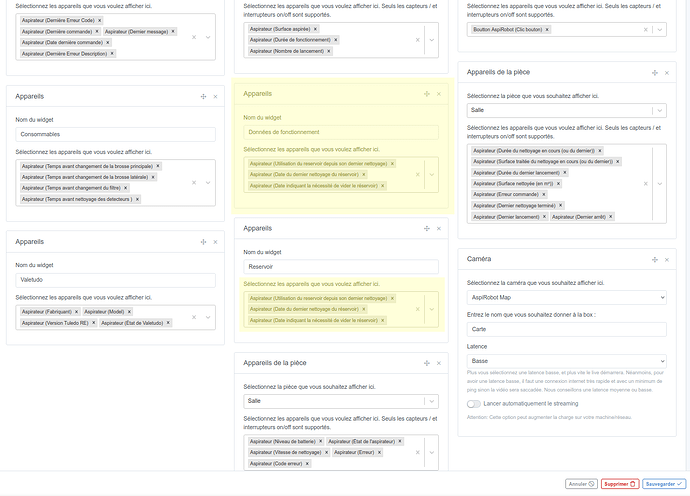Remove the 'Aspirateur (Model)' tag
The height and width of the screenshot is (496, 690).
(x=129, y=313)
